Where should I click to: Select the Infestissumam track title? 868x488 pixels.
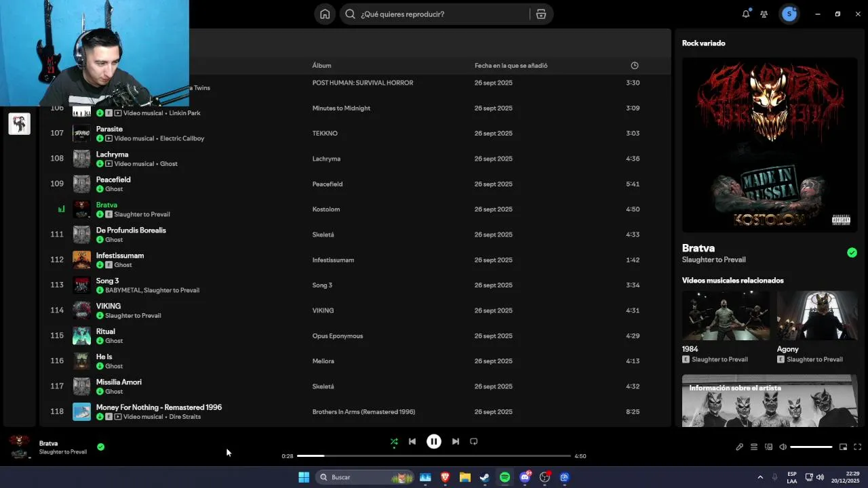click(120, 256)
